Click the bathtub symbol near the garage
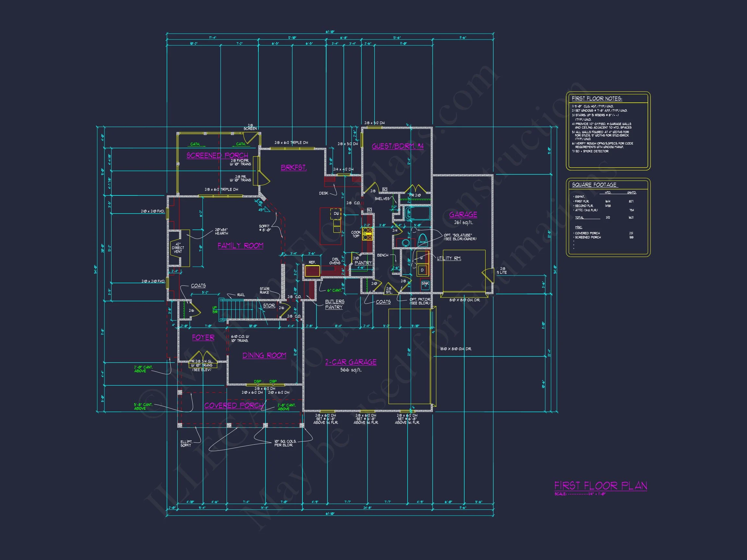The width and height of the screenshot is (747, 560). tap(418, 213)
